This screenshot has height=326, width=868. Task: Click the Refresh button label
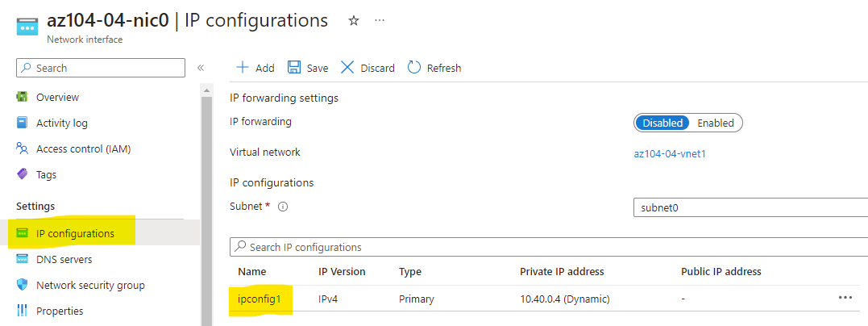(x=444, y=69)
